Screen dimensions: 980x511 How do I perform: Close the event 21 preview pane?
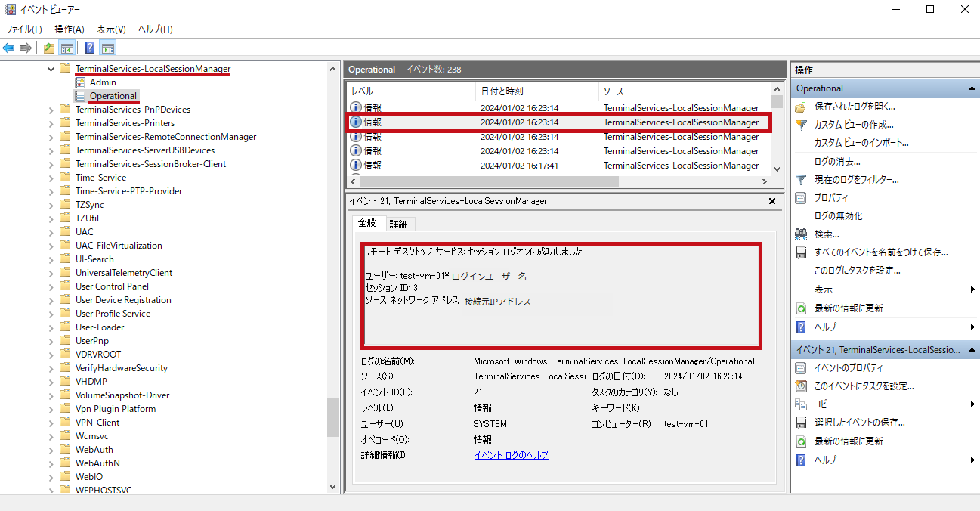coord(772,202)
